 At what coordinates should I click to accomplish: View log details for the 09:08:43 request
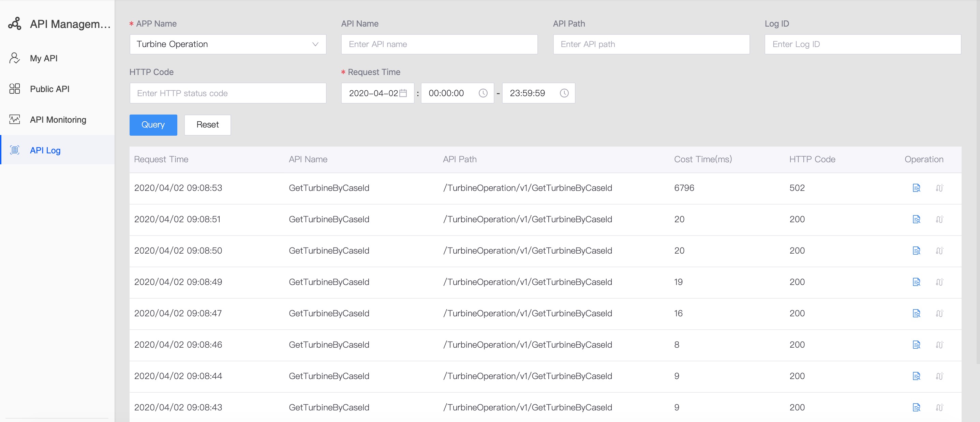[917, 408]
